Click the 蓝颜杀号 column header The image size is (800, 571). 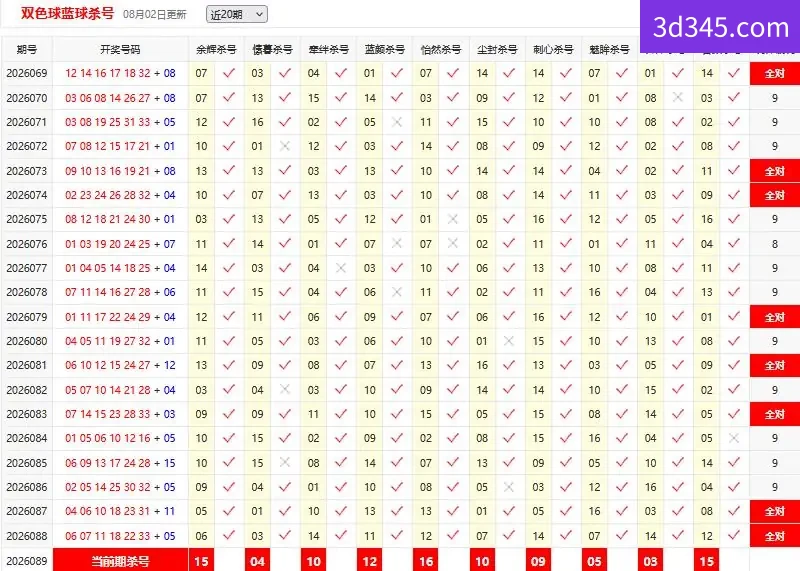[385, 49]
